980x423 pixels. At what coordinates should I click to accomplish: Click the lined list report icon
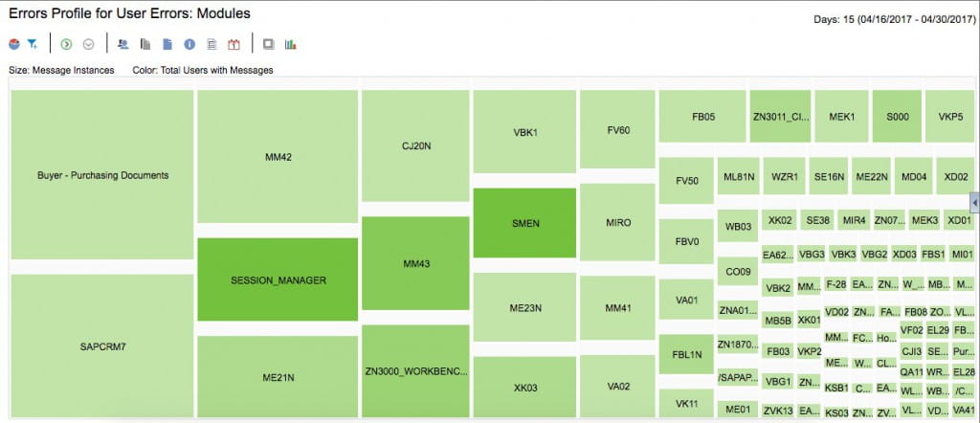tap(212, 44)
